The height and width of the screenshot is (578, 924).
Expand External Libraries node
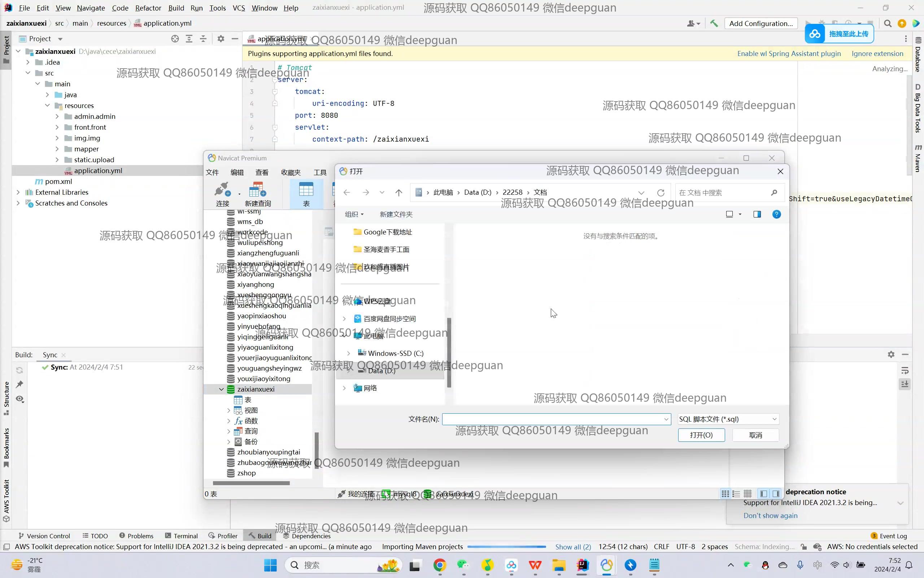(x=18, y=192)
